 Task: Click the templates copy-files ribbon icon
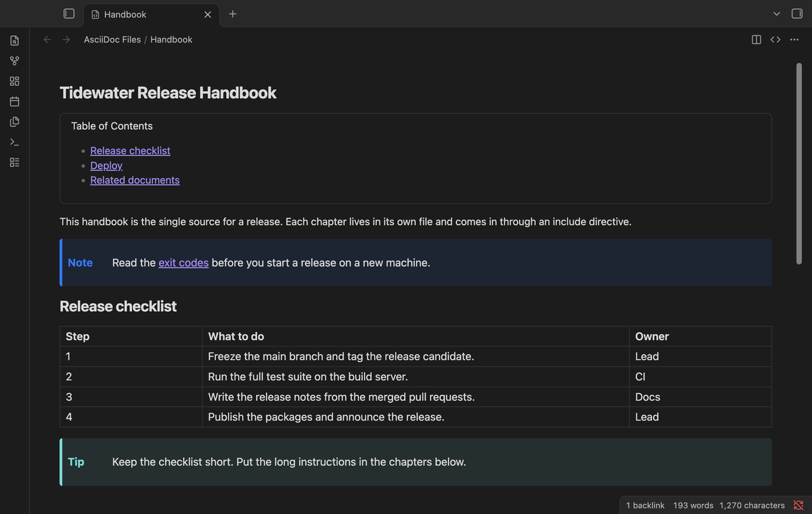tap(14, 122)
